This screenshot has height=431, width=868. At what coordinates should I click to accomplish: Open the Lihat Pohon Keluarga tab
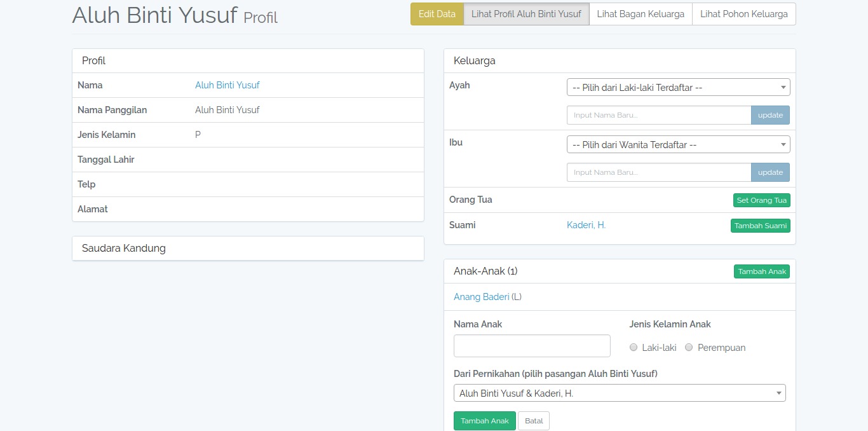[x=743, y=13]
